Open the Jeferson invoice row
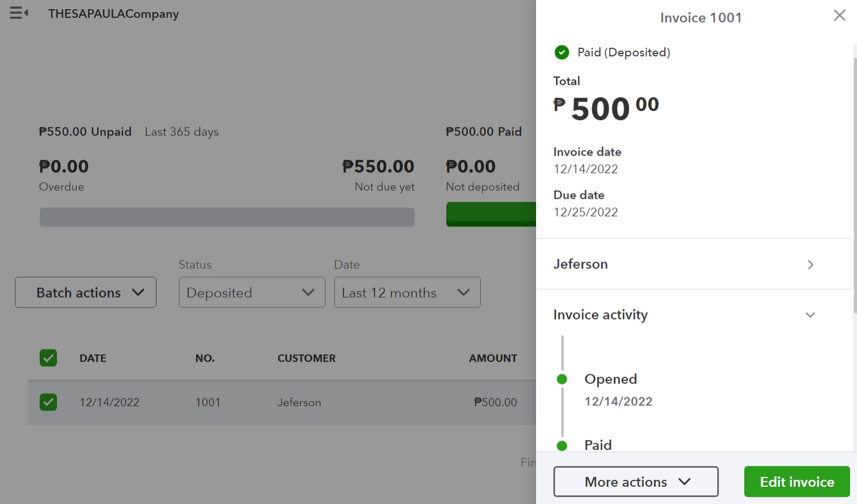 299,402
